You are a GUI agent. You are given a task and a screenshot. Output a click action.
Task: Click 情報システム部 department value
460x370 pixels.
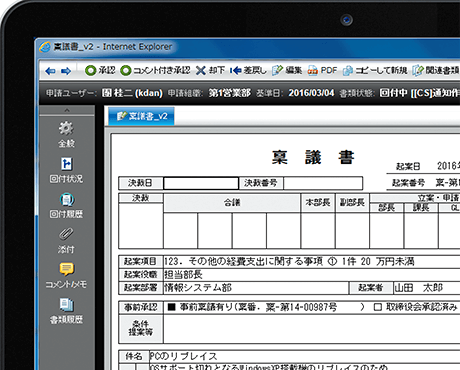point(198,288)
